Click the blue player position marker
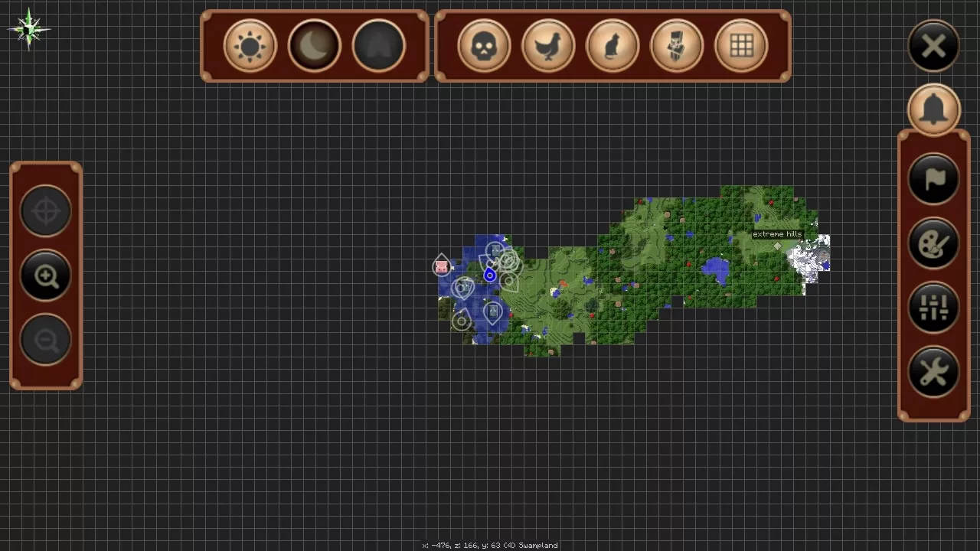The image size is (980, 551). click(x=490, y=275)
